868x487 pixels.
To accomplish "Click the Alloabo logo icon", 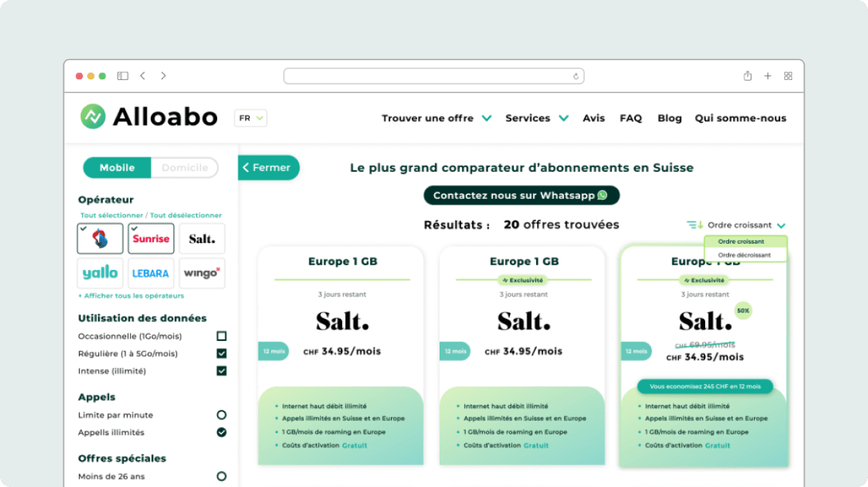I will pyautogui.click(x=93, y=117).
